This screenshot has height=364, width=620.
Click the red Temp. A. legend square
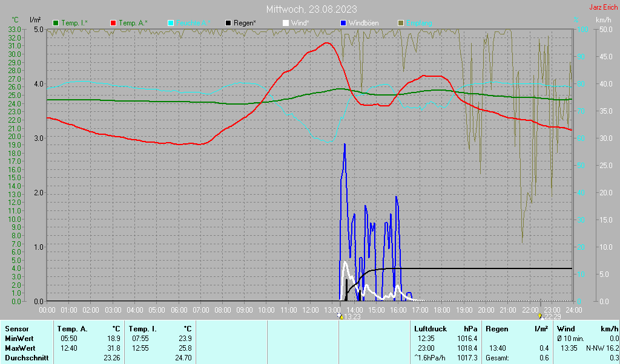coord(113,23)
